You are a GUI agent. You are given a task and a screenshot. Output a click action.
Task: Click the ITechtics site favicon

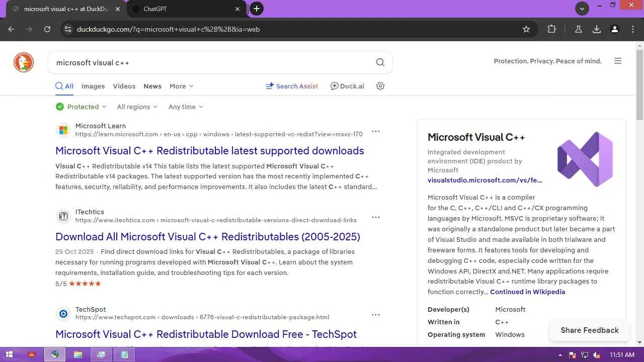[x=63, y=216]
